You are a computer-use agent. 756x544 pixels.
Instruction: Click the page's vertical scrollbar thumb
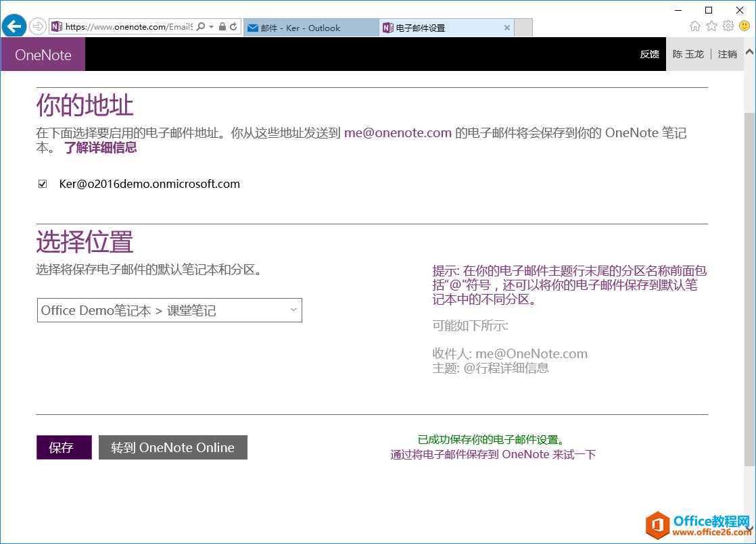pyautogui.click(x=749, y=284)
